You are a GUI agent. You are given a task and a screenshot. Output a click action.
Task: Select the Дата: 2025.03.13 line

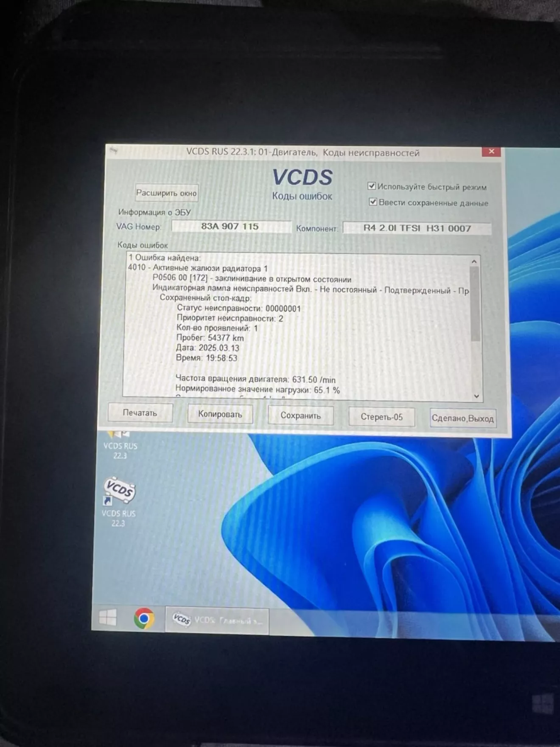[207, 348]
